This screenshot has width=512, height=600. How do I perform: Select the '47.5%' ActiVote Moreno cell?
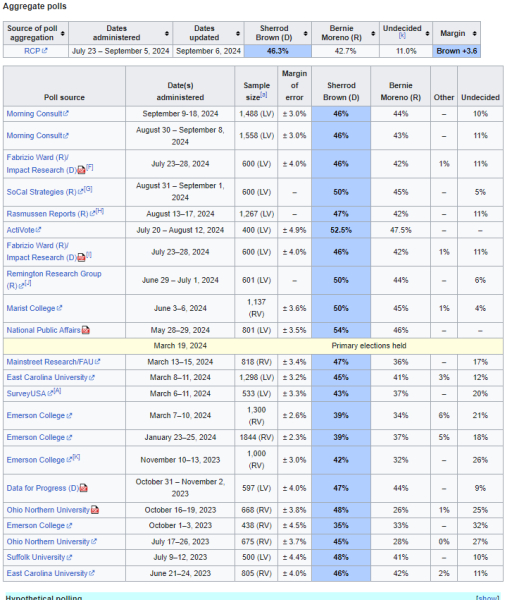coord(401,230)
